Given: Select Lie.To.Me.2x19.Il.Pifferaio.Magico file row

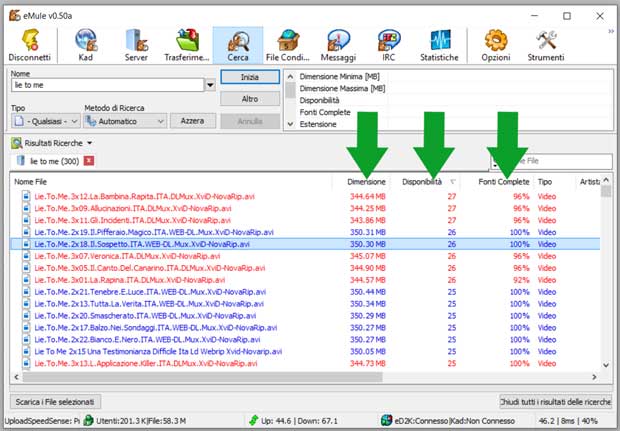Looking at the screenshot, I should click(x=304, y=232).
